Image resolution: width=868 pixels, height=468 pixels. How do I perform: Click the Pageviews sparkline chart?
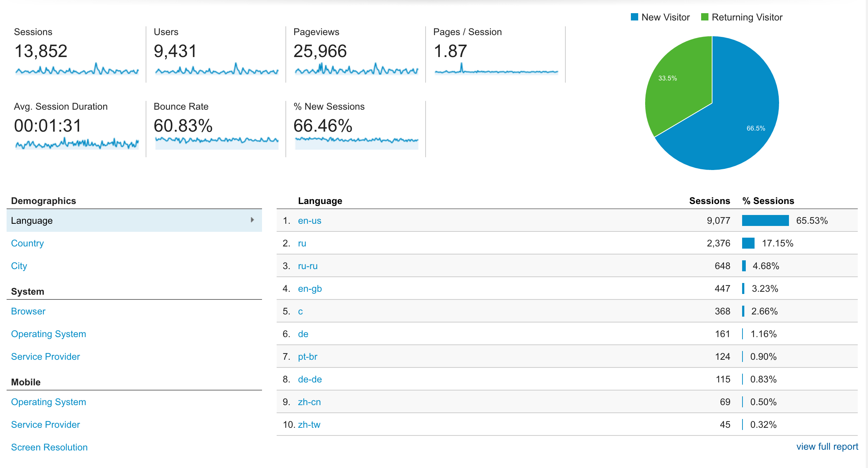pos(356,69)
